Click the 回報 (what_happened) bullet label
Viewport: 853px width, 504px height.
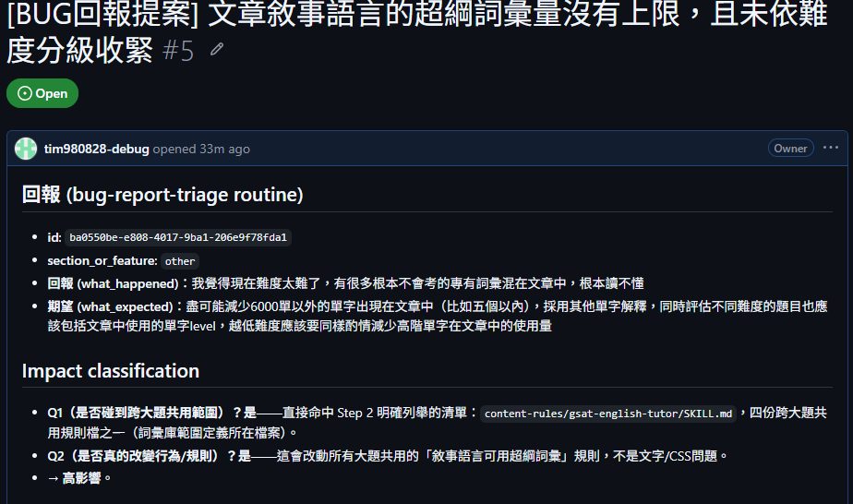coord(113,283)
